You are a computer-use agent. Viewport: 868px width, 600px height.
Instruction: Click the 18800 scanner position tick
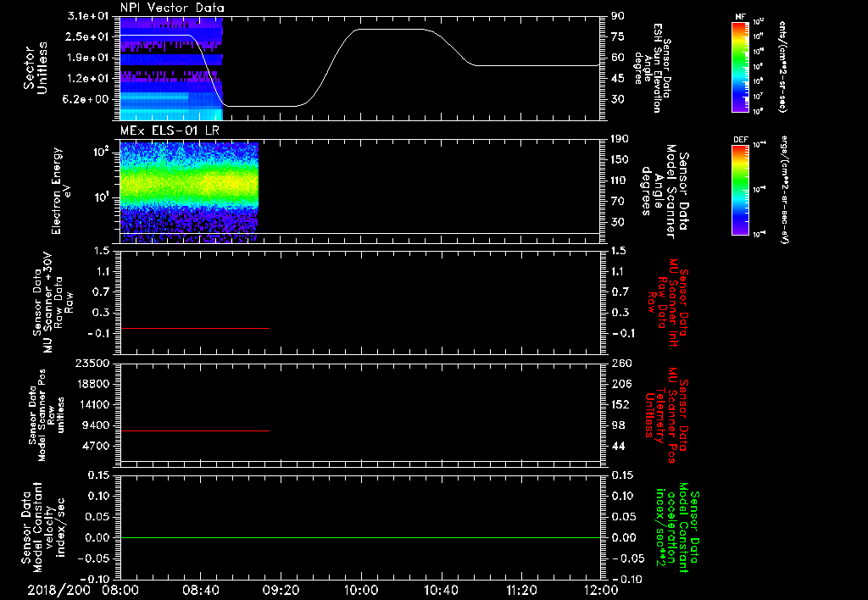[x=93, y=384]
